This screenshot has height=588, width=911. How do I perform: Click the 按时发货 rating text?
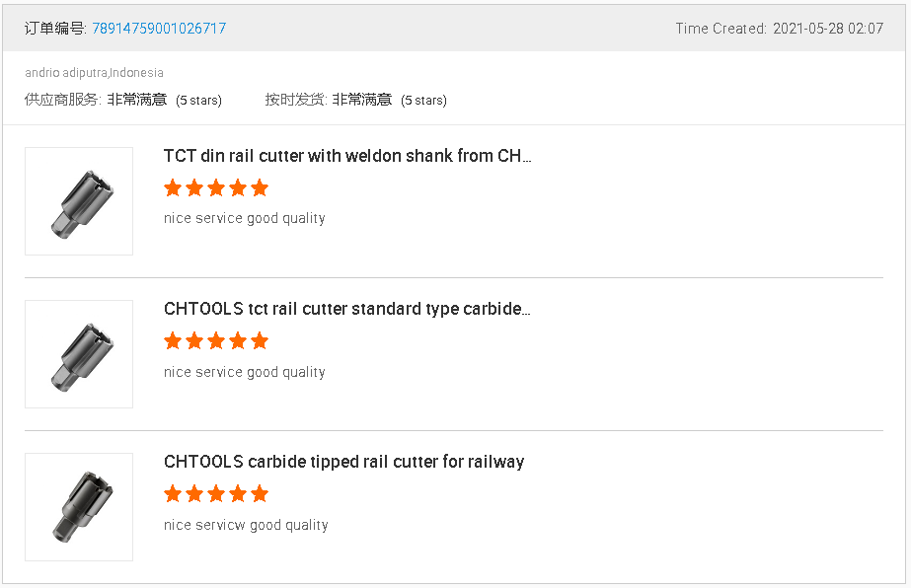355,100
